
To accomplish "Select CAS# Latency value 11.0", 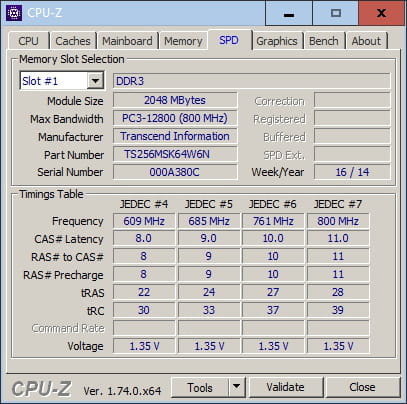I will click(x=338, y=238).
